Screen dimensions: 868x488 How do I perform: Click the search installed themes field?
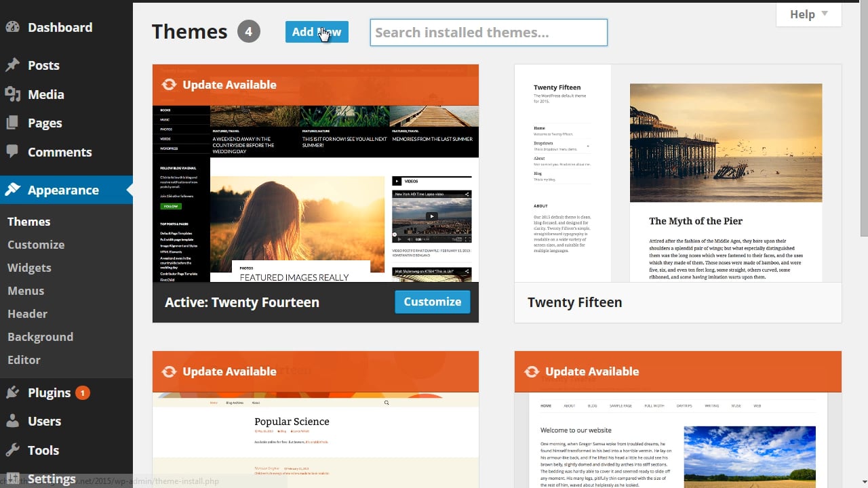488,32
